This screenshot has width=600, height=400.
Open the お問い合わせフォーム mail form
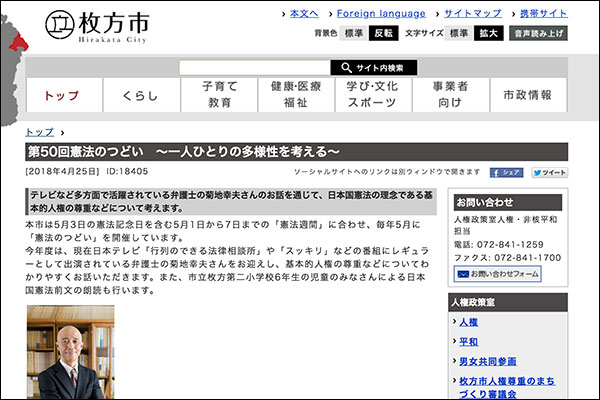[x=496, y=273]
